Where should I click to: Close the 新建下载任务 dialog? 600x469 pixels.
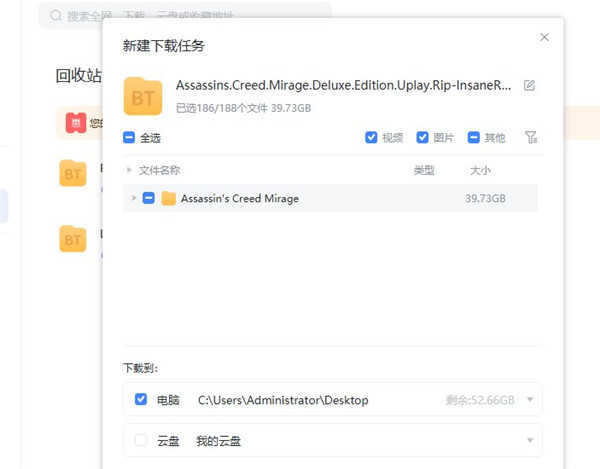click(x=544, y=37)
